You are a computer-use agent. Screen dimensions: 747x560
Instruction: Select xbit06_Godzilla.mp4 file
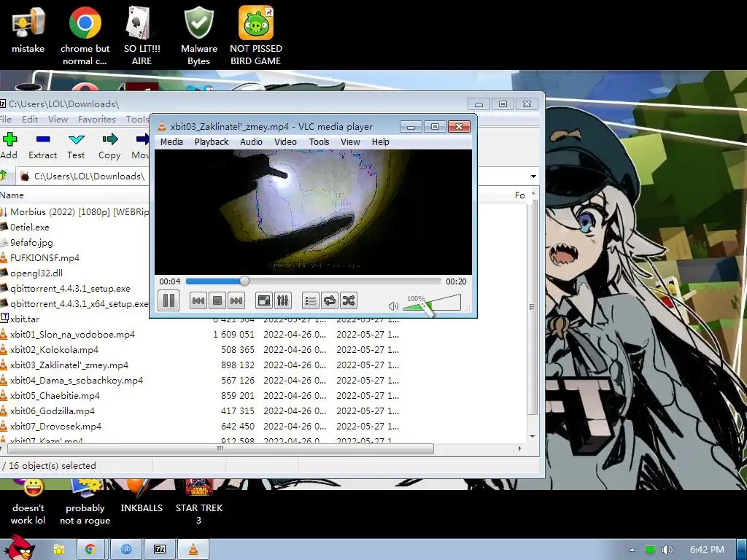pyautogui.click(x=53, y=411)
